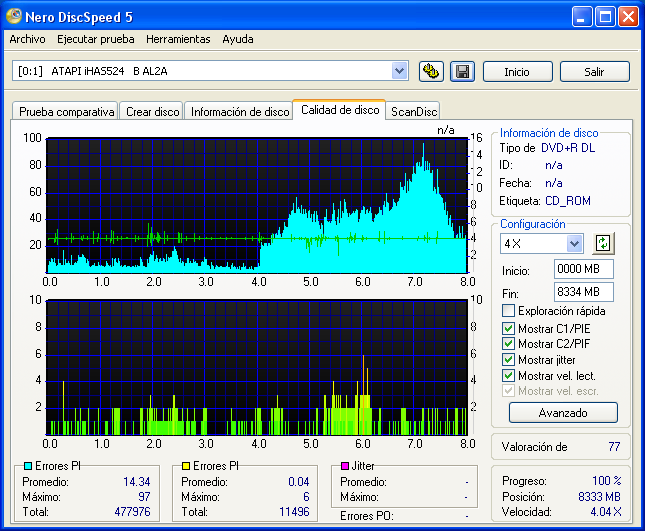Click the drive options icon
The width and height of the screenshot is (645, 531).
pyautogui.click(x=431, y=71)
